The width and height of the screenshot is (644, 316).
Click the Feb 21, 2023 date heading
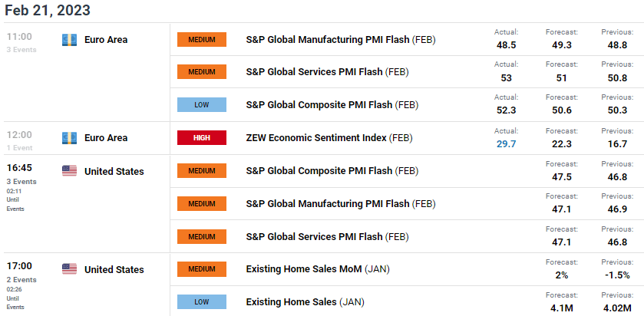pyautogui.click(x=48, y=10)
